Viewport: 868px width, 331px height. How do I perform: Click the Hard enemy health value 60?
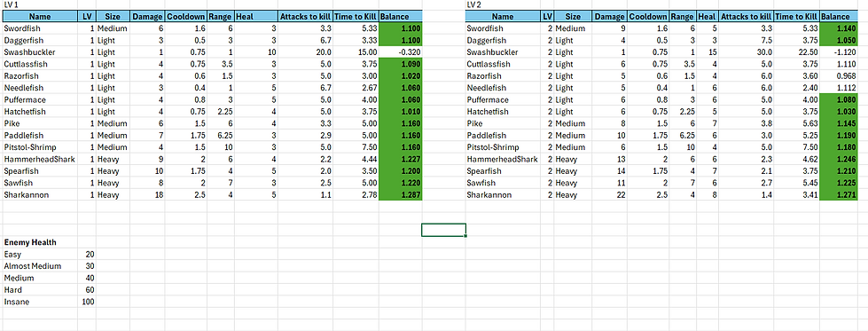coord(87,290)
